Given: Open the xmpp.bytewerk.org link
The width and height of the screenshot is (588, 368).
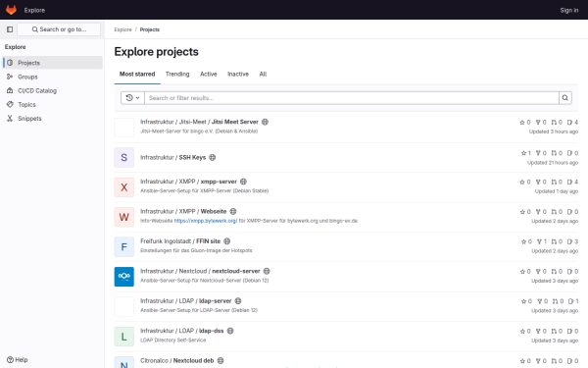Looking at the screenshot, I should coord(206,221).
